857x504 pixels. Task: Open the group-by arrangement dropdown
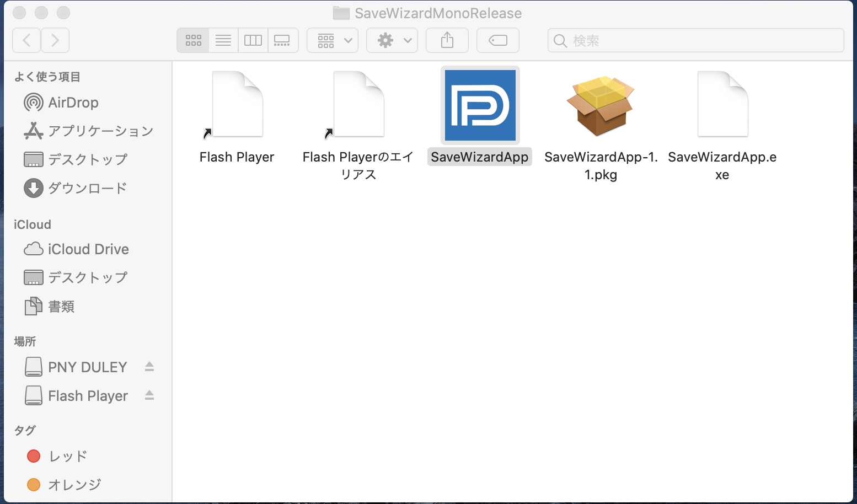click(x=333, y=40)
